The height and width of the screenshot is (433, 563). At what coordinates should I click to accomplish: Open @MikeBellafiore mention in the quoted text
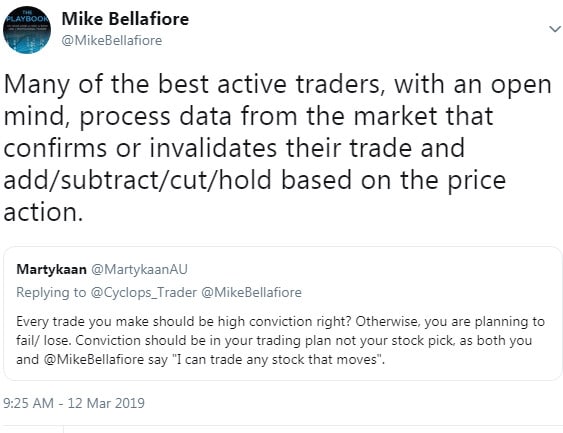pyautogui.click(x=94, y=359)
